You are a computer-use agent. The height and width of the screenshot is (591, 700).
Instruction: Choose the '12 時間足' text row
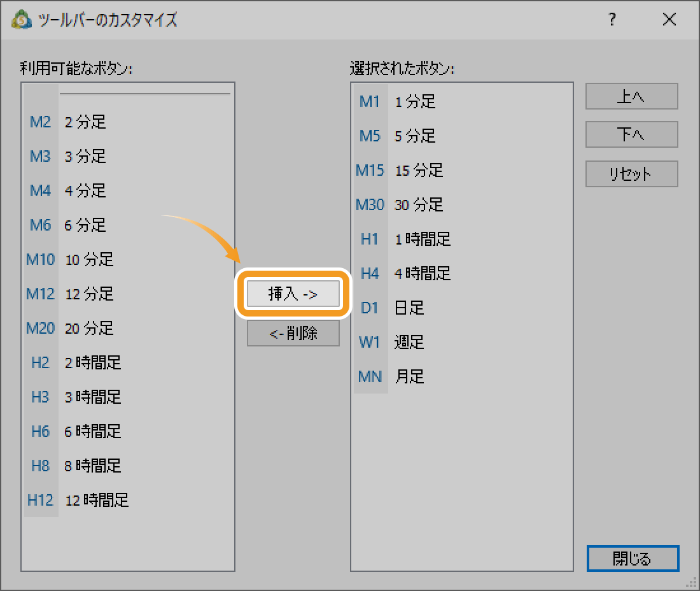click(97, 501)
